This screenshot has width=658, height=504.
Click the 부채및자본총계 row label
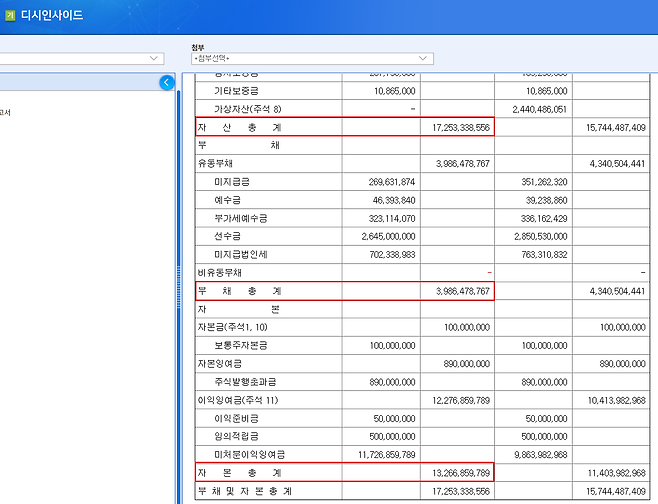[x=245, y=491]
